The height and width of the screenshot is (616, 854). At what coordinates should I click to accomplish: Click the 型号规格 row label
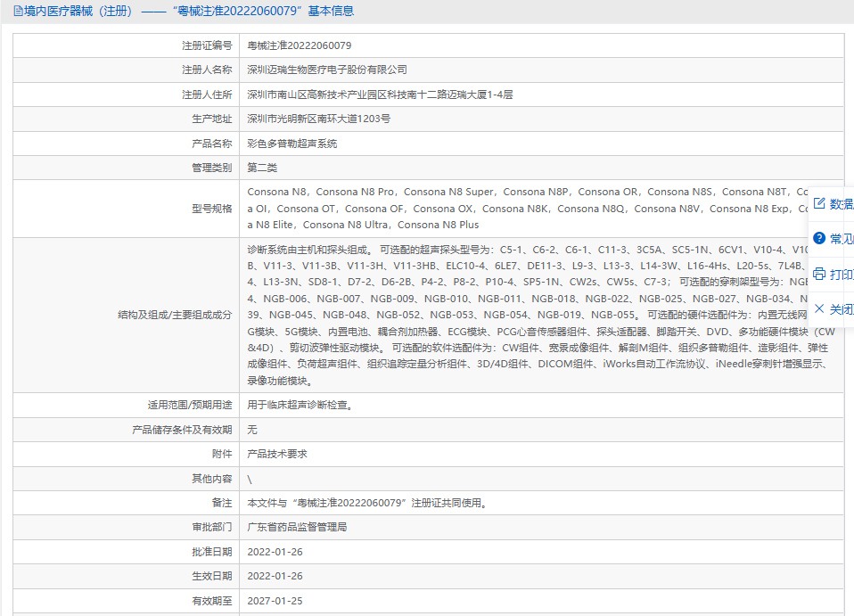tap(212, 209)
